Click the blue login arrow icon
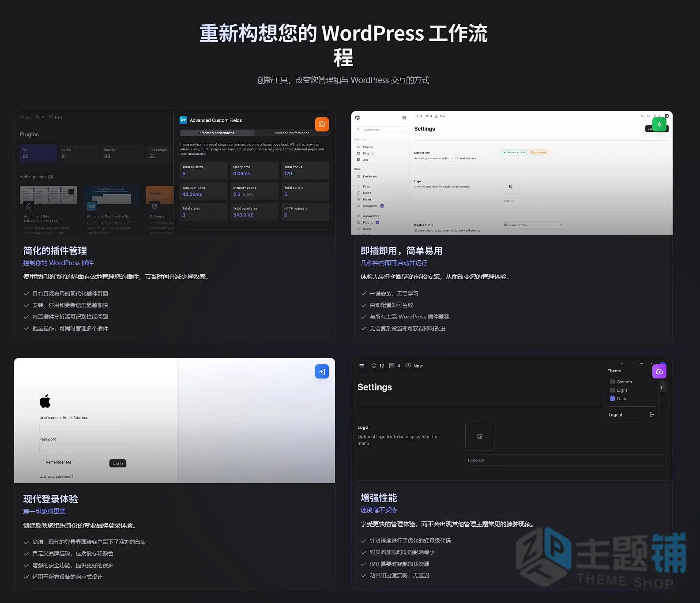Image resolution: width=700 pixels, height=603 pixels. pyautogui.click(x=322, y=371)
